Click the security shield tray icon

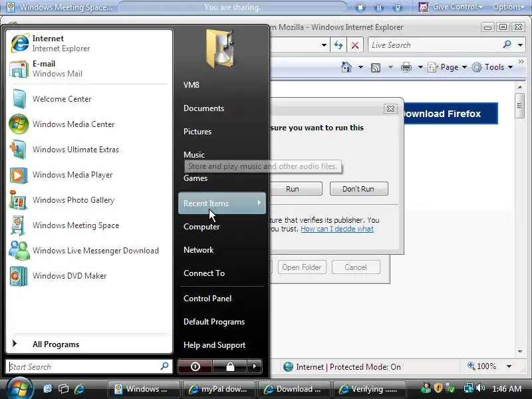coord(438,388)
